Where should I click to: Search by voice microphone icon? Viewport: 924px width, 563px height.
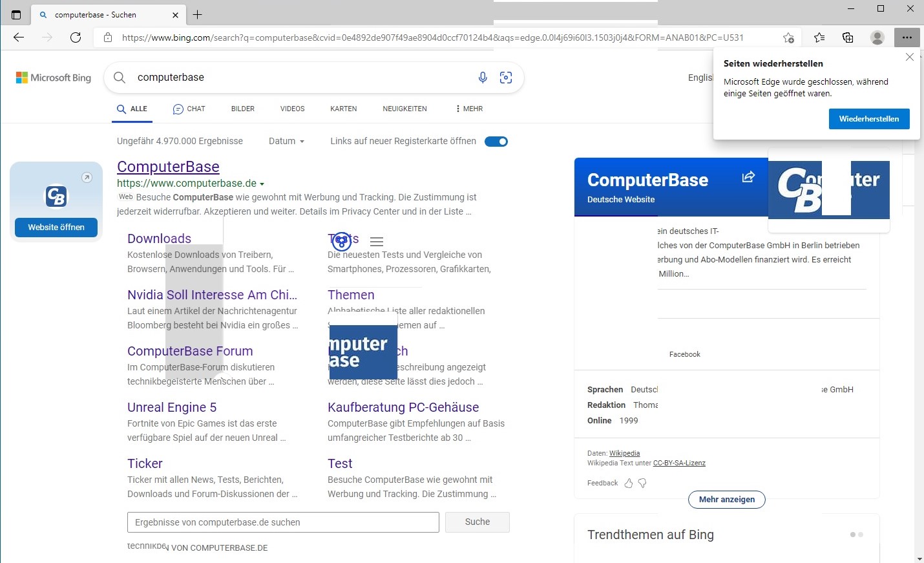pyautogui.click(x=483, y=78)
